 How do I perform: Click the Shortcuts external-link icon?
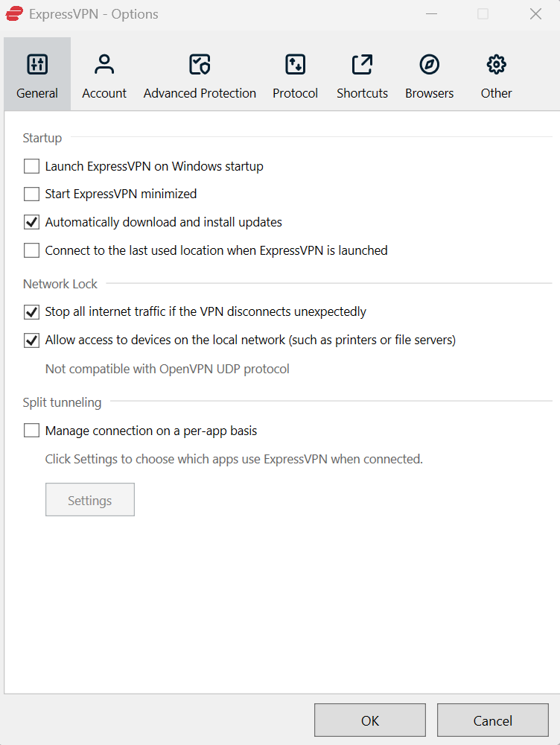pos(362,65)
